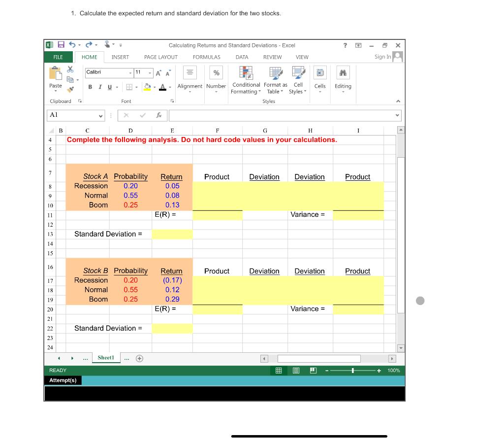This screenshot has width=504, height=441.
Task: Expand the borders dropdown arrow
Action: [x=137, y=87]
